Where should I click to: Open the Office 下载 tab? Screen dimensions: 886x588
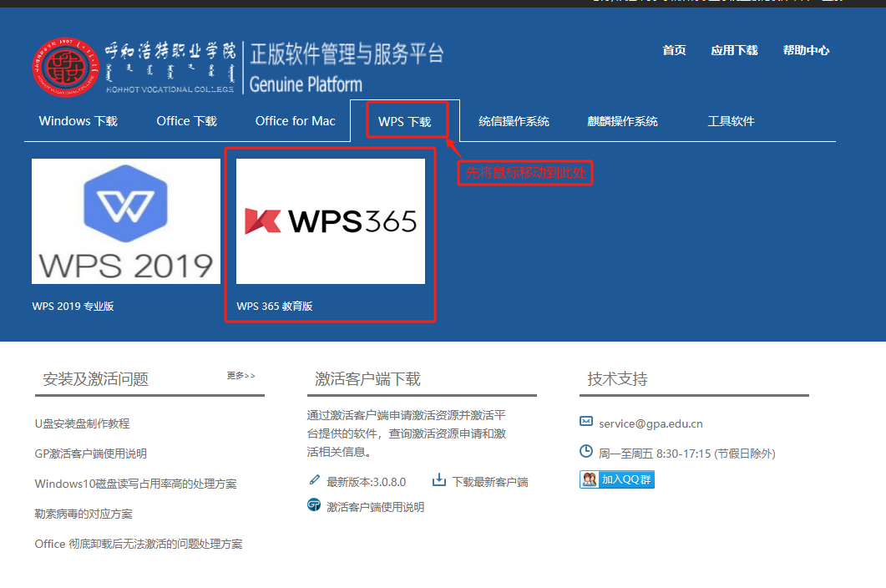186,121
